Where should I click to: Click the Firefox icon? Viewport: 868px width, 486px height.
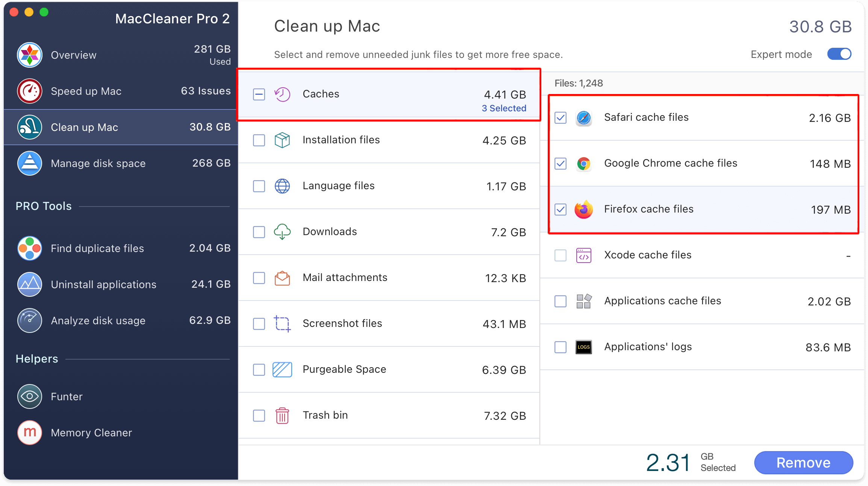584,210
